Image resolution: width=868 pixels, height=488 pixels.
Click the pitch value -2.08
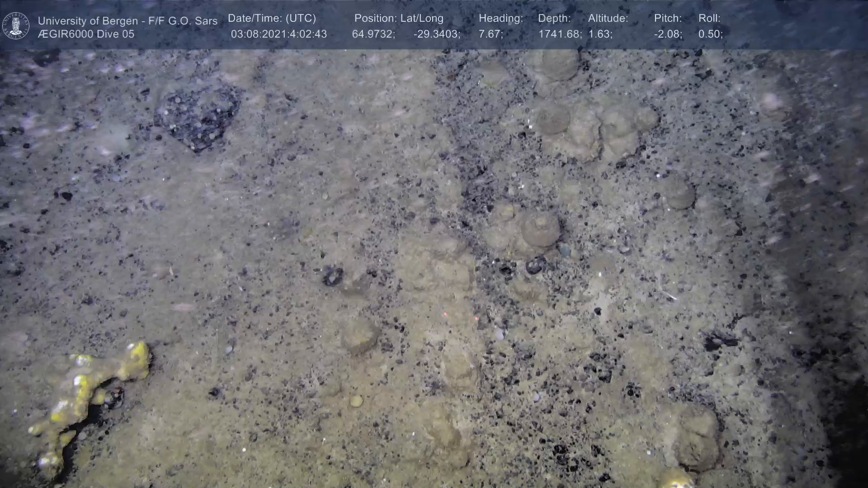coord(668,34)
